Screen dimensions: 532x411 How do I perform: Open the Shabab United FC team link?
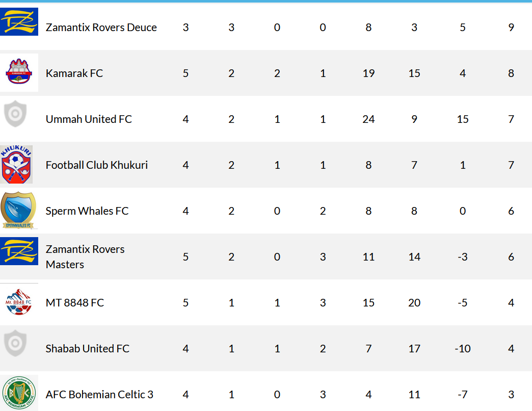88,349
